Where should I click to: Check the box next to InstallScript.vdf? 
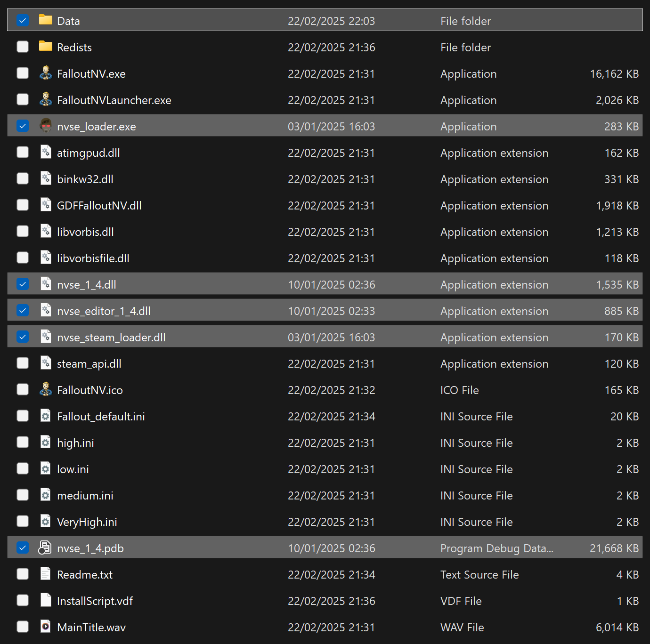[23, 600]
